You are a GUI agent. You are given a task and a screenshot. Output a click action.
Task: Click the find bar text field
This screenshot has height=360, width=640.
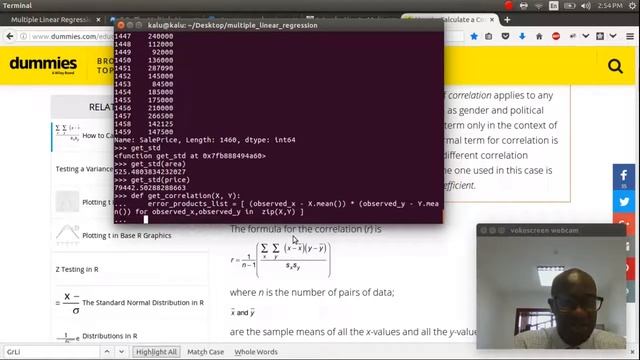51,351
